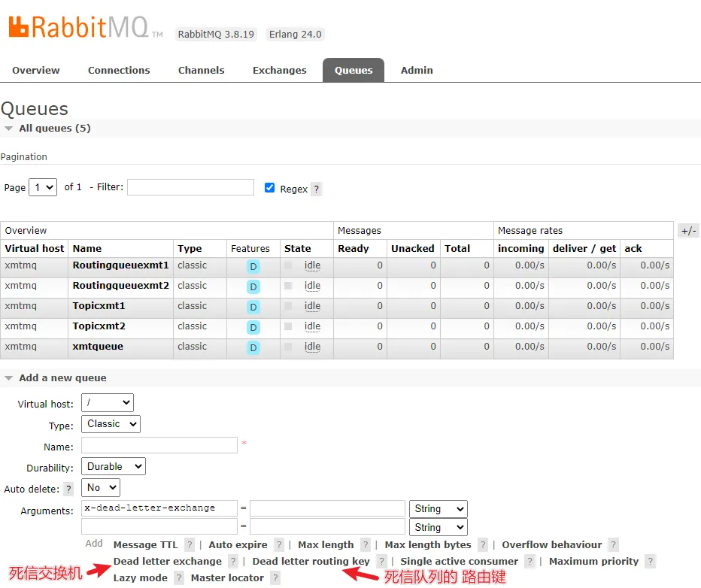
Task: Add Overflow behaviour argument
Action: pyautogui.click(x=551, y=544)
